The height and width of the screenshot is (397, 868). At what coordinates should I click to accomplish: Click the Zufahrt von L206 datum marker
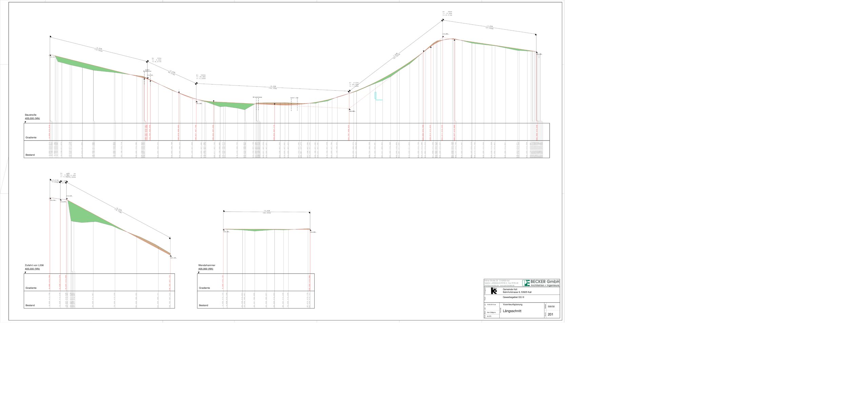[25, 272]
